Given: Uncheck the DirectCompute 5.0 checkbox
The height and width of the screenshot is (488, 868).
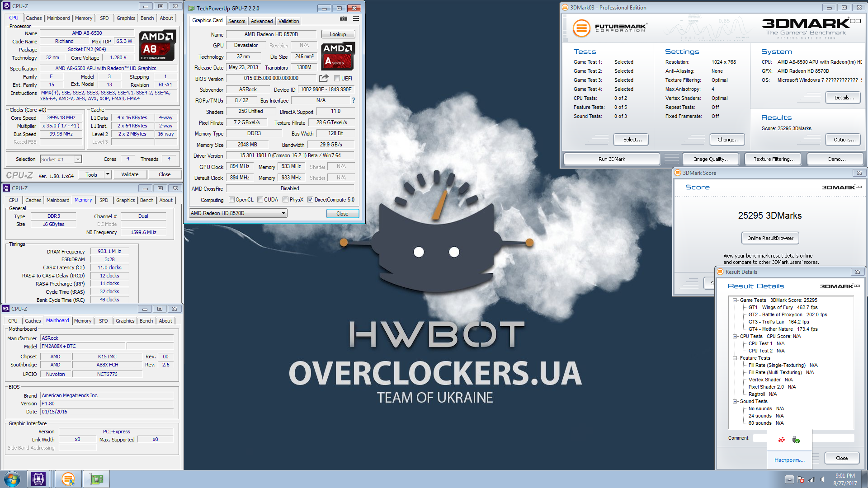Looking at the screenshot, I should click(x=310, y=200).
